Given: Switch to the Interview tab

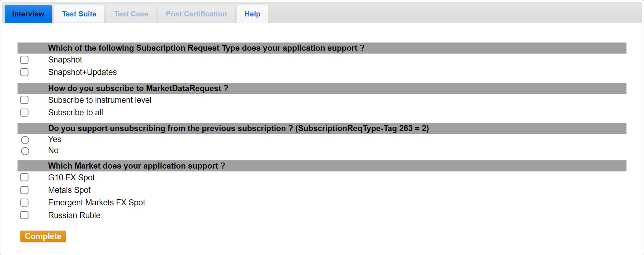Looking at the screenshot, I should [x=28, y=14].
